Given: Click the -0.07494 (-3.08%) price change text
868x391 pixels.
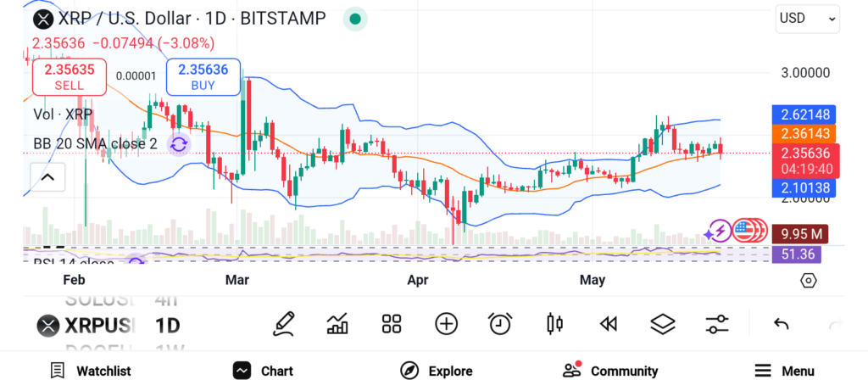Looking at the screenshot, I should tap(153, 43).
